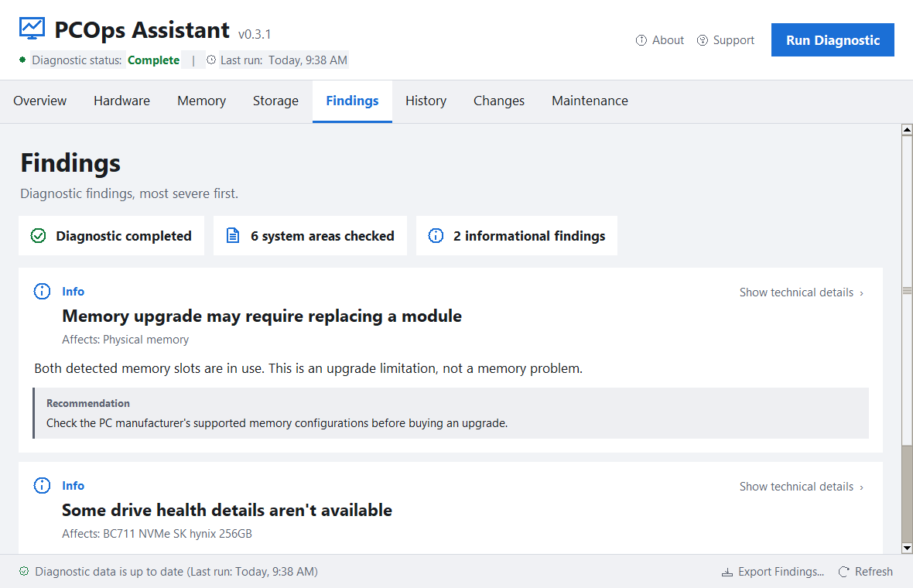Click the About info icon
Screen dimensions: 913x588
641,40
